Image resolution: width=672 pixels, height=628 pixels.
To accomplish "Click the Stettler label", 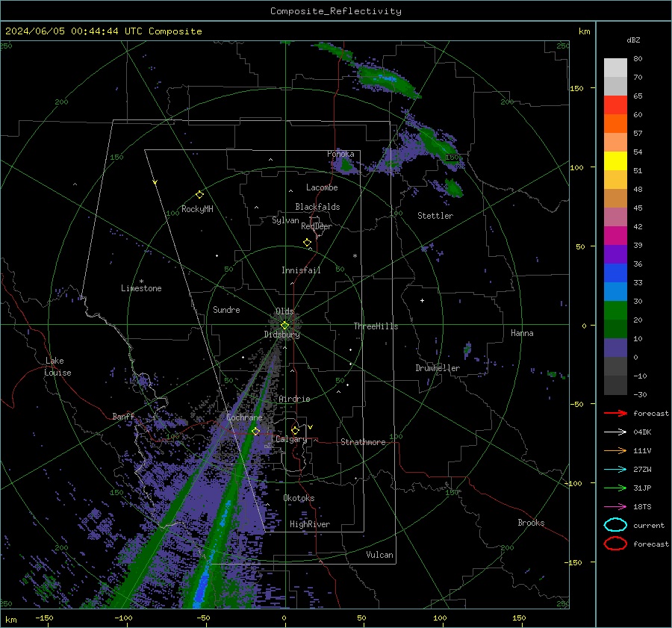I will click(x=435, y=216).
